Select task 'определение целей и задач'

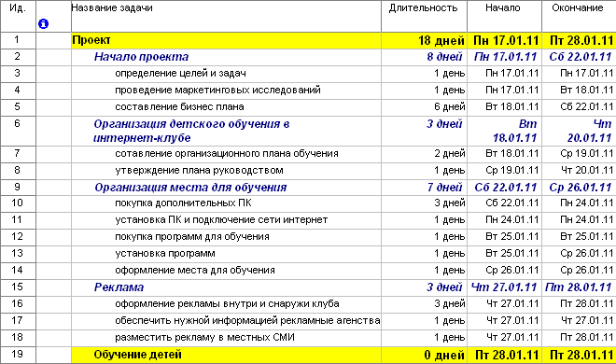click(x=180, y=74)
